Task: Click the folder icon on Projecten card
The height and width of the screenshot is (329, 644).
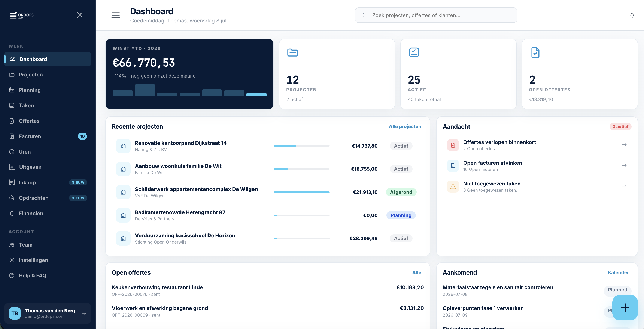Action: (292, 52)
